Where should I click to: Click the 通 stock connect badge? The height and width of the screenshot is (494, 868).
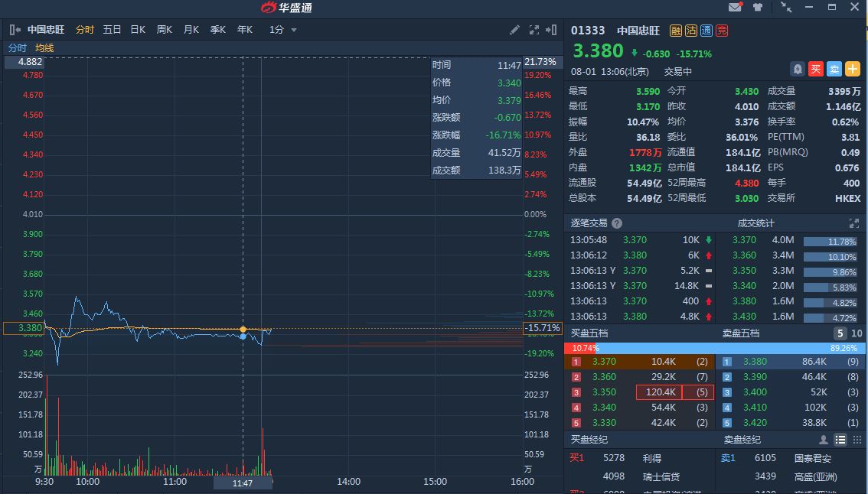point(706,31)
